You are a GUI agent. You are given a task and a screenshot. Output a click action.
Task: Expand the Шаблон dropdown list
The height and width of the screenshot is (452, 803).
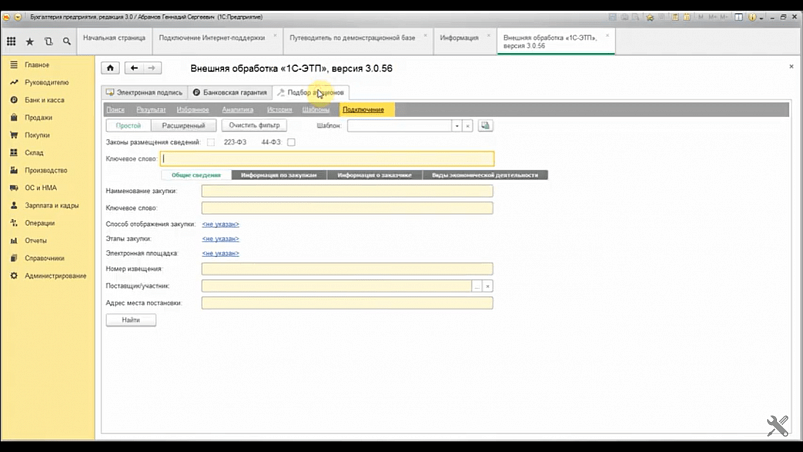456,126
